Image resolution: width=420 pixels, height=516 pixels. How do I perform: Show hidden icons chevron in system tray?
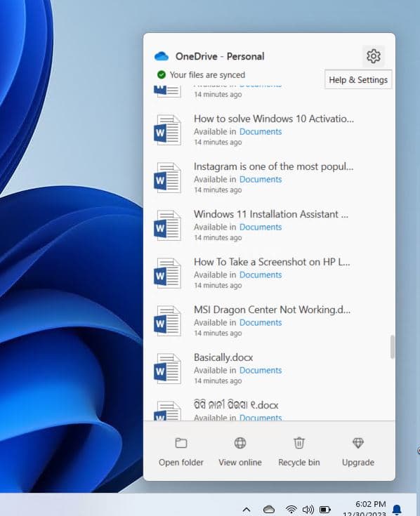click(x=247, y=510)
